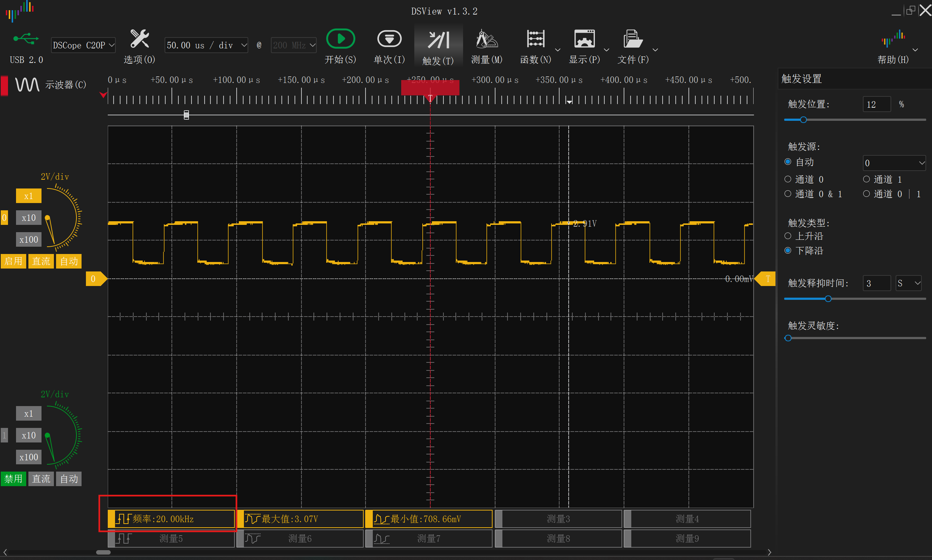Open trigger holdoff unit S dropdown
This screenshot has width=932, height=560.
coord(908,283)
